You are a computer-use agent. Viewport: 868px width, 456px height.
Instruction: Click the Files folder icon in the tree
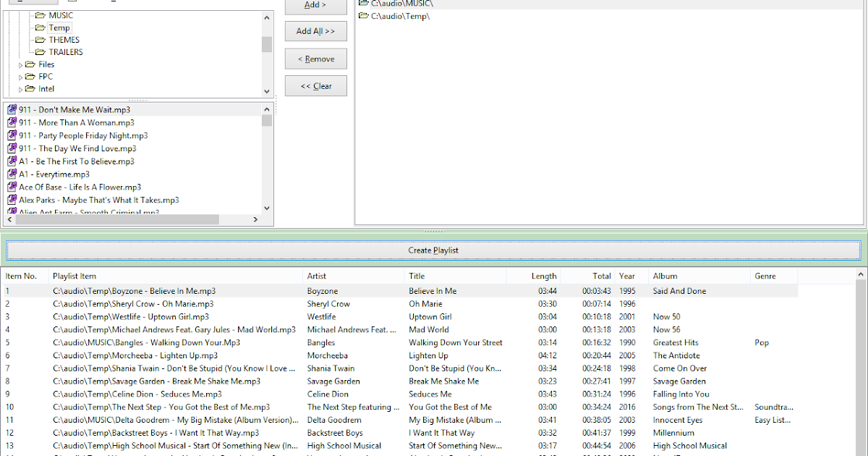click(30, 64)
